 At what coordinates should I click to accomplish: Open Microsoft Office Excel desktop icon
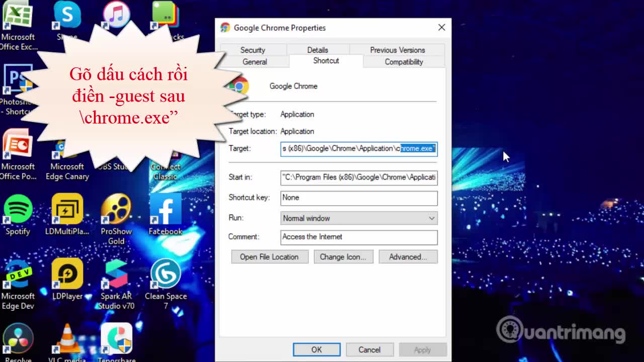[x=18, y=25]
